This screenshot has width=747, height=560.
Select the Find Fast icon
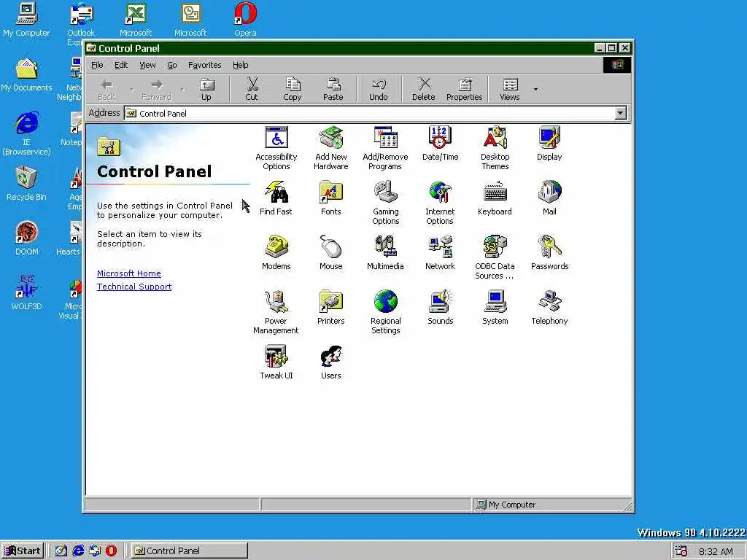[x=276, y=198]
